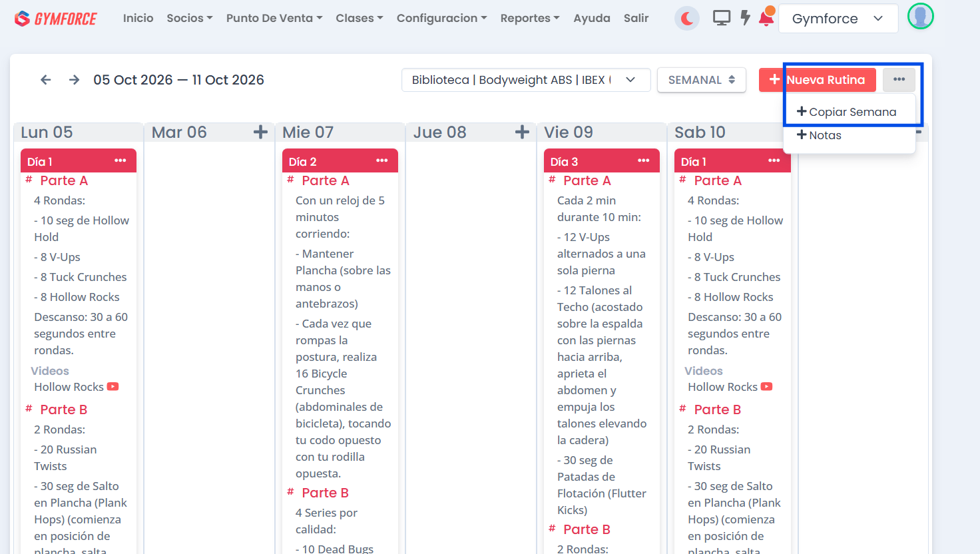Image resolution: width=980 pixels, height=554 pixels.
Task: Play Hollow Rocks video in Sab 10
Action: click(766, 386)
